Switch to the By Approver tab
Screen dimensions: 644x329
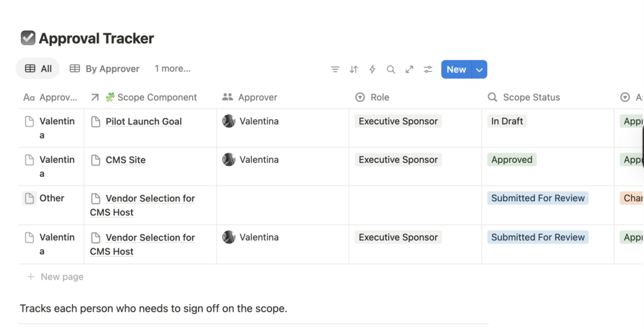click(x=104, y=69)
